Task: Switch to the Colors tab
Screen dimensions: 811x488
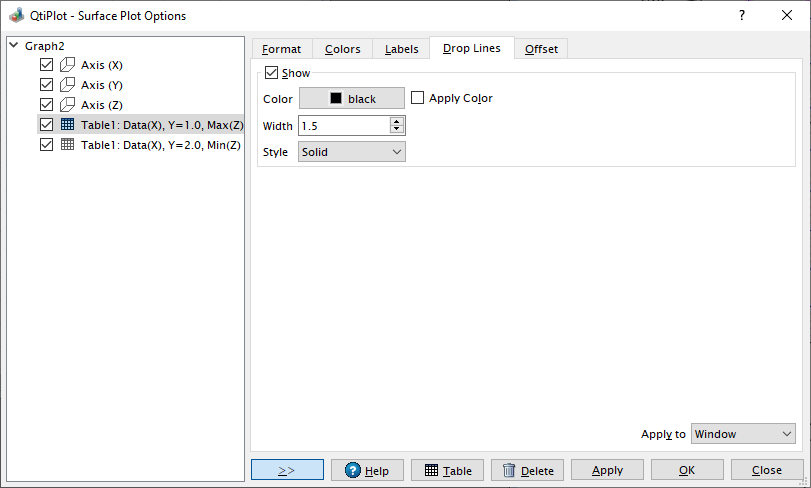Action: 342,49
